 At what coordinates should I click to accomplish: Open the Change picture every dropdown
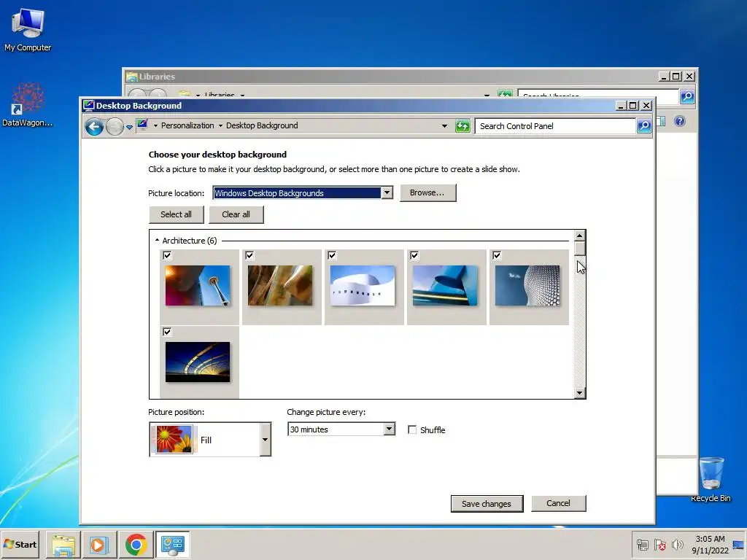[x=390, y=429]
